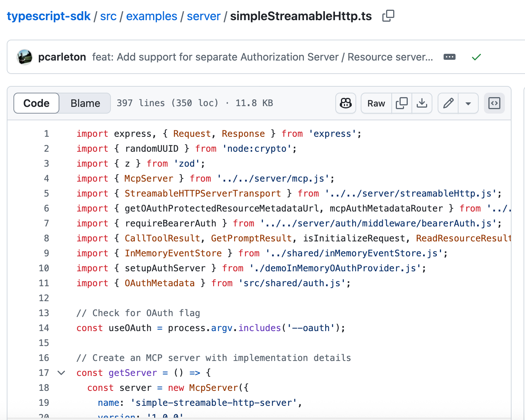
Task: View commit checks via the green checkmark
Action: pyautogui.click(x=476, y=57)
